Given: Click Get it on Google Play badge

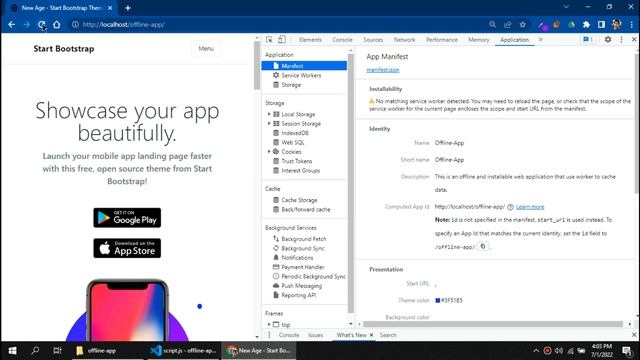Looking at the screenshot, I should point(127,218).
